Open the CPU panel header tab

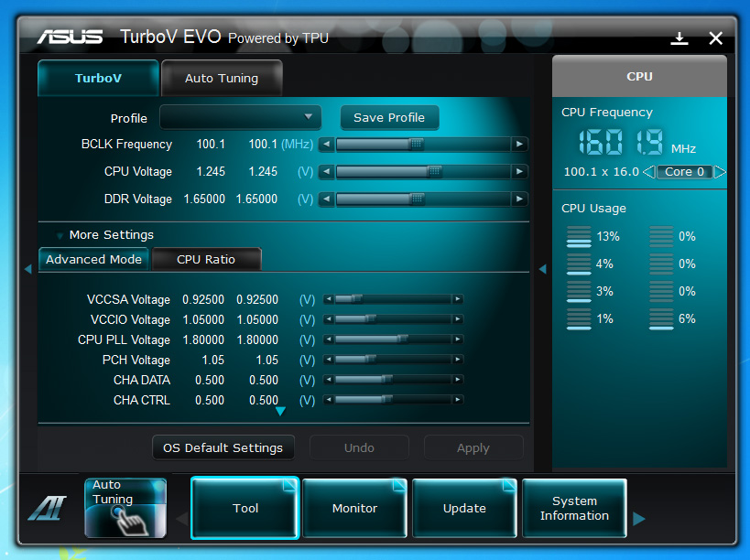pos(639,77)
